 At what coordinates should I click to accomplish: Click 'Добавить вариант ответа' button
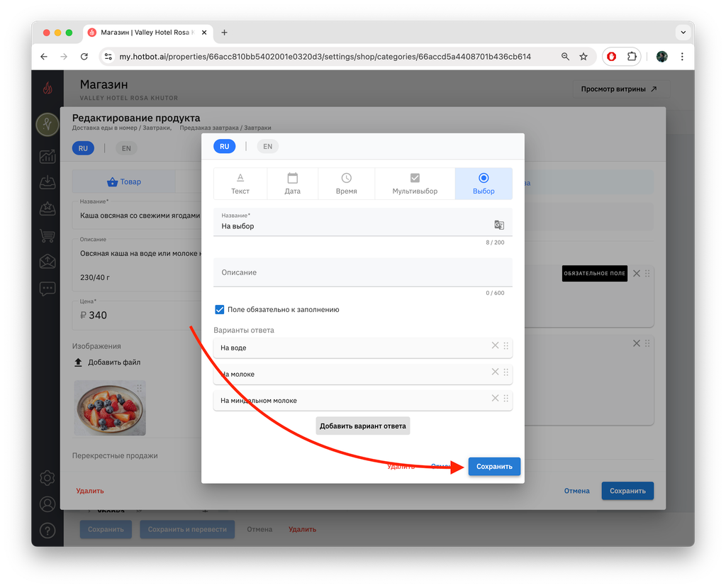click(362, 426)
